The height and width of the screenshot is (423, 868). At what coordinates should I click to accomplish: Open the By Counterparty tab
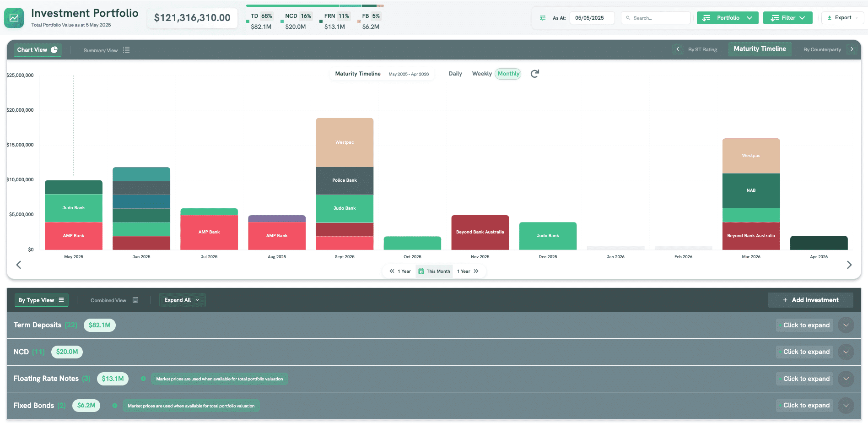822,49
